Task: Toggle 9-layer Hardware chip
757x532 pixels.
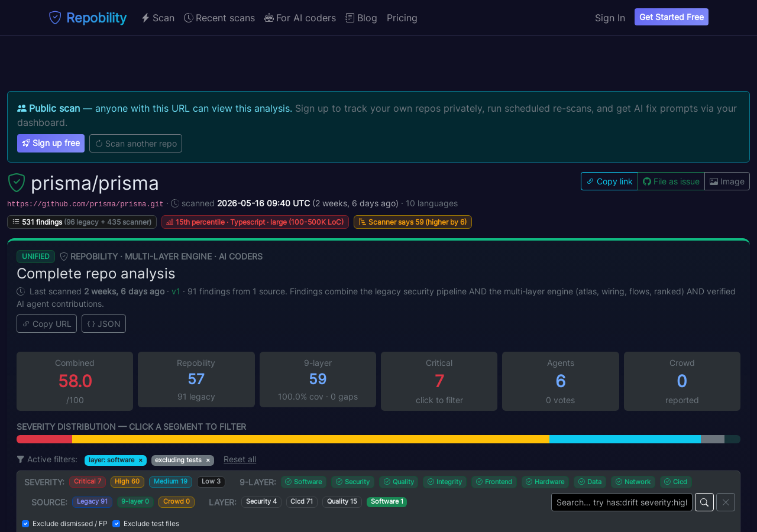Action: point(545,482)
